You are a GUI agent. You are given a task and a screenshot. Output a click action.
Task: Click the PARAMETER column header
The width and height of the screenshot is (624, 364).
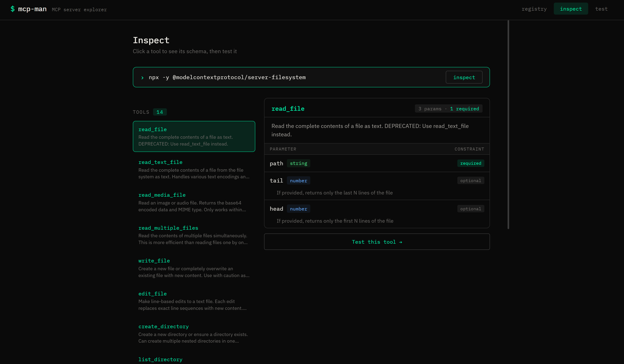pos(283,149)
